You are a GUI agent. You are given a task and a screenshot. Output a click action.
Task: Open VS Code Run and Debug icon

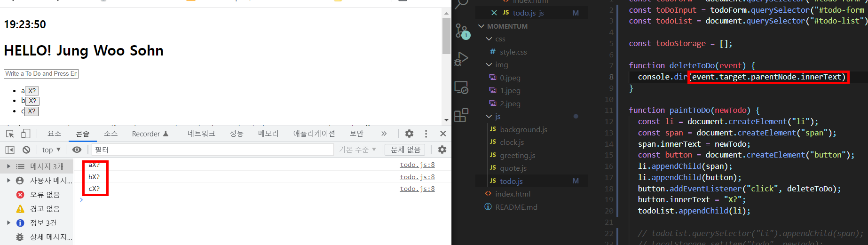pos(462,59)
